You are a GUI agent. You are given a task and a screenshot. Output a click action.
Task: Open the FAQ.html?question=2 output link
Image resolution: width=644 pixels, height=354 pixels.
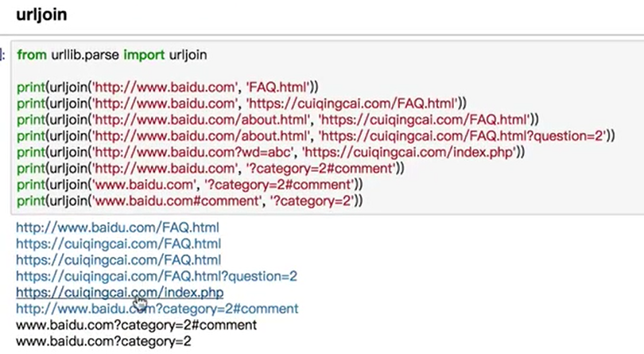157,276
